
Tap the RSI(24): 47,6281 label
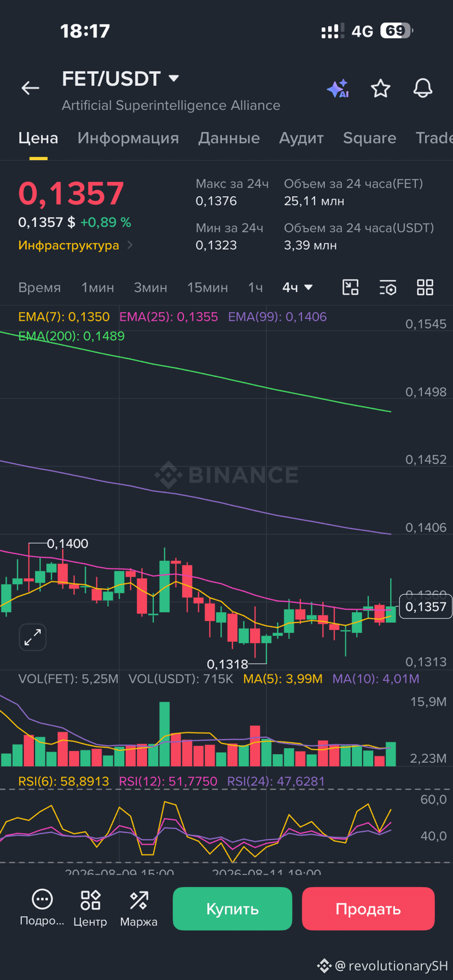[x=276, y=782]
